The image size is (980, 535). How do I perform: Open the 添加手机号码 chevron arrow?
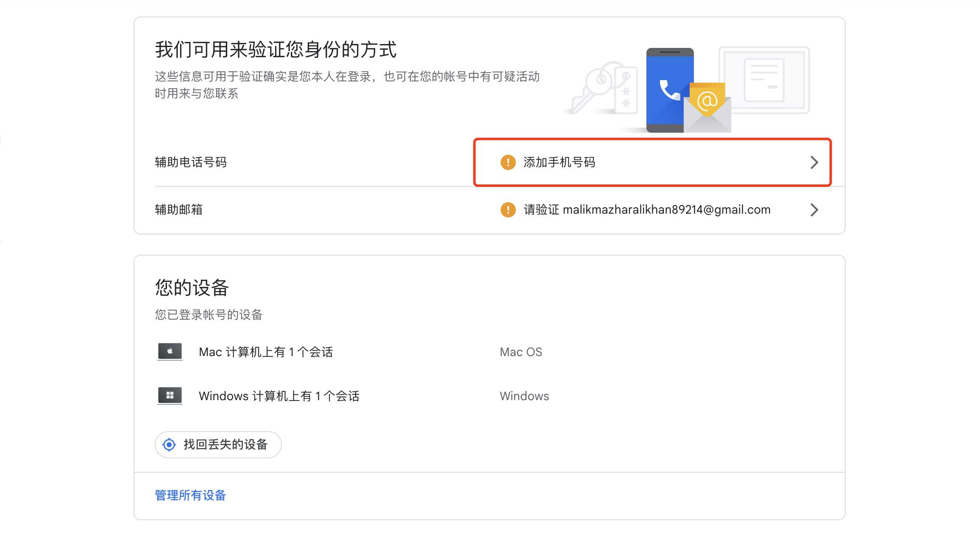[814, 162]
